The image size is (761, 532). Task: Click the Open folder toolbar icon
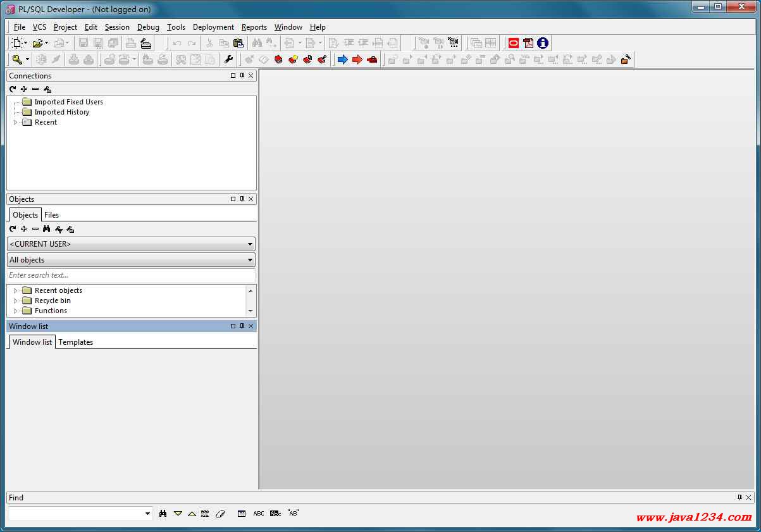pos(38,43)
